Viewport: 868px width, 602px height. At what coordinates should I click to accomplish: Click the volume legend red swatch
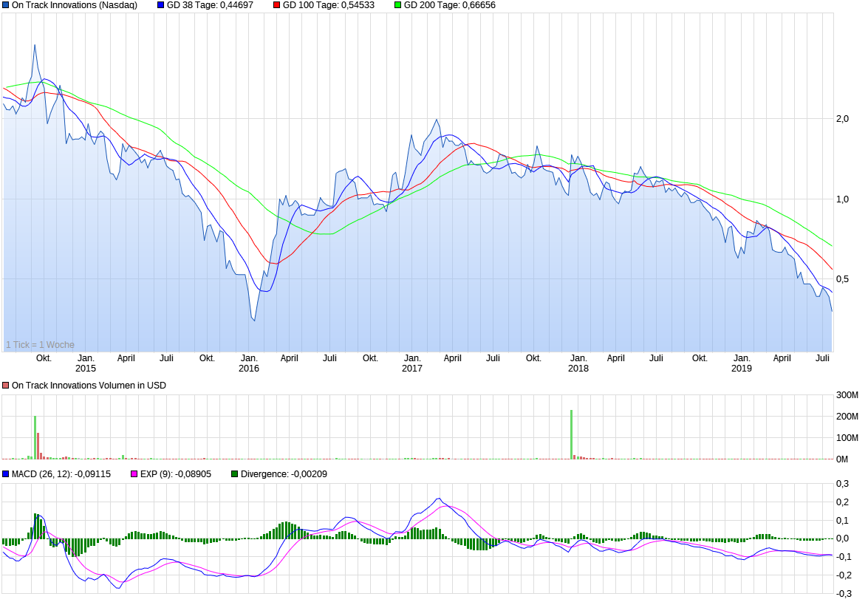[x=5, y=385]
